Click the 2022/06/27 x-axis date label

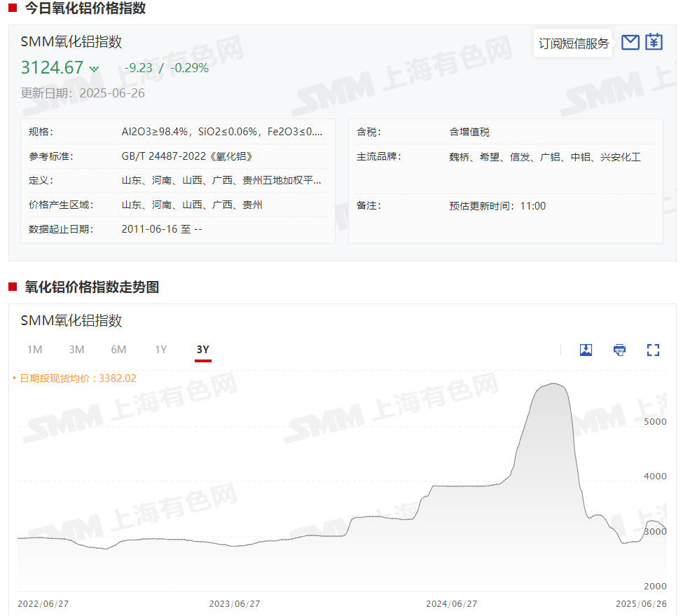click(x=43, y=604)
